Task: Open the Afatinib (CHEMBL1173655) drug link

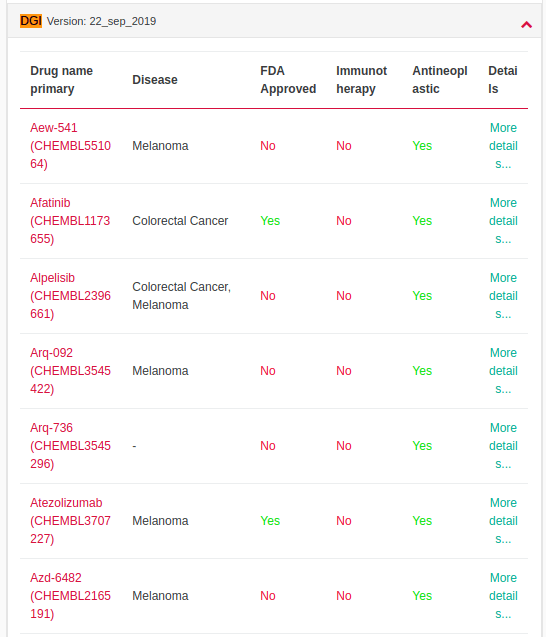Action: click(70, 221)
